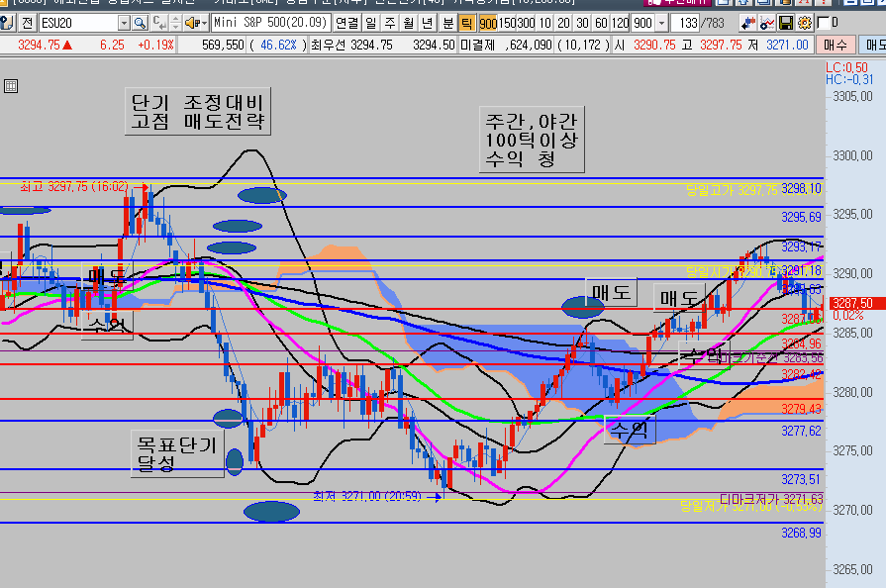Click the grid table icon in chart corner
This screenshot has width=886, height=588.
(x=11, y=86)
